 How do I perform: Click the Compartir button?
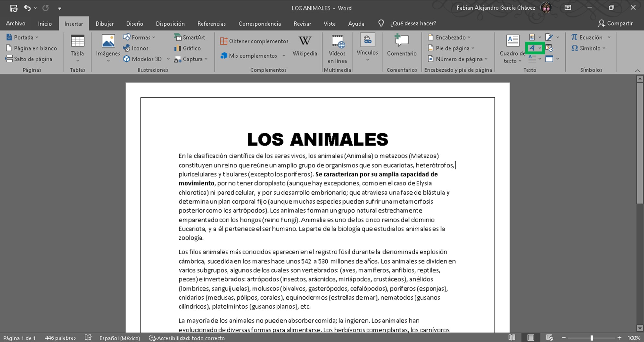point(615,23)
